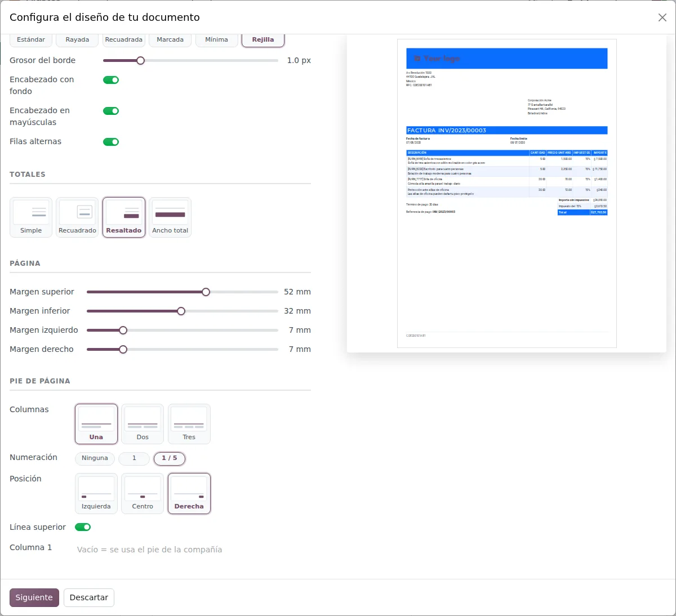Pick the Resaltado totals layout icon

124,217
